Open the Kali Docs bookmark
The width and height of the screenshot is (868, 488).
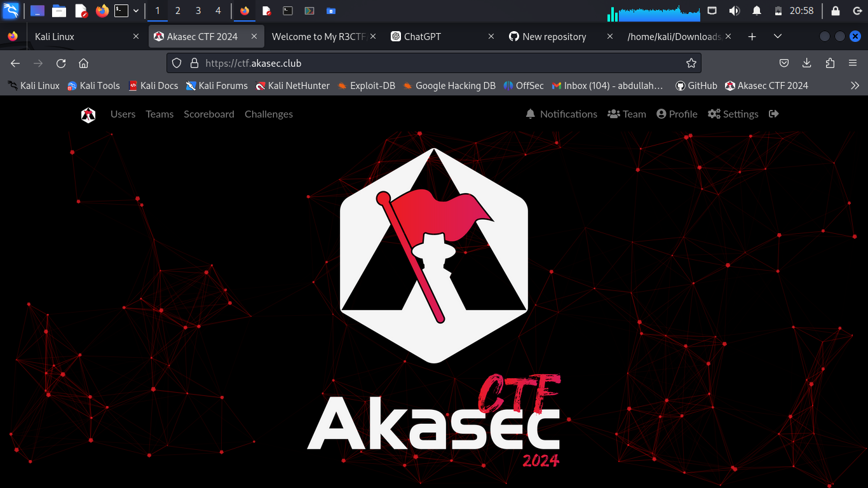[x=153, y=86]
